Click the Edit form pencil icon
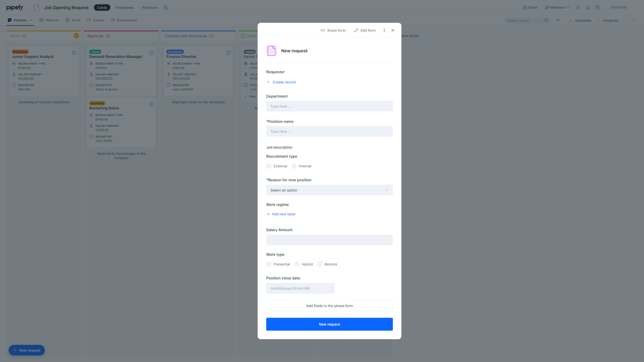 tap(356, 30)
